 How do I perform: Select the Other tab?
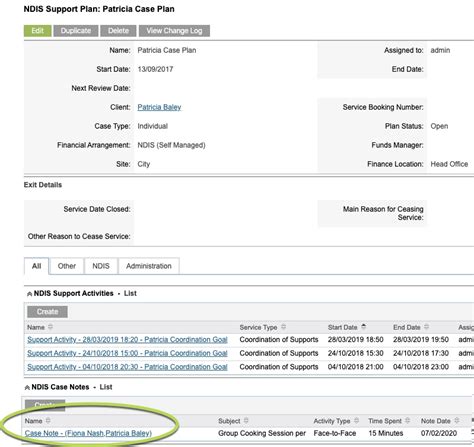point(67,266)
